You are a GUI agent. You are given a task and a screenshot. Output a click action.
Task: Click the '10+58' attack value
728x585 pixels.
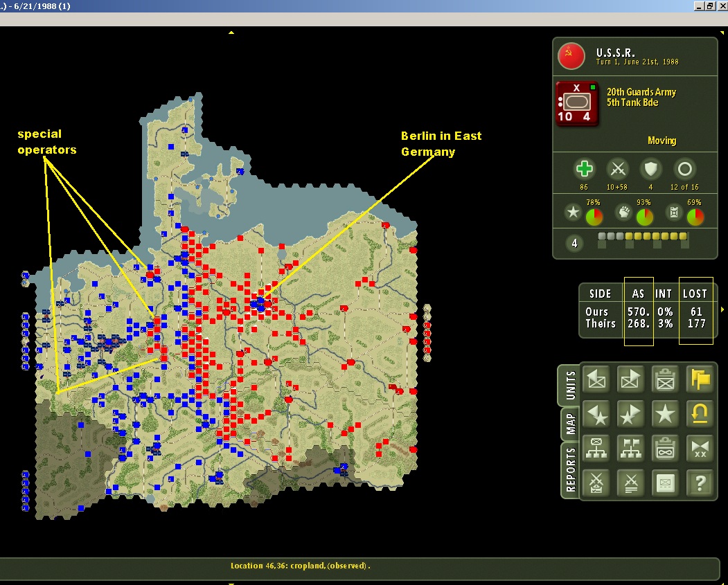tap(617, 187)
